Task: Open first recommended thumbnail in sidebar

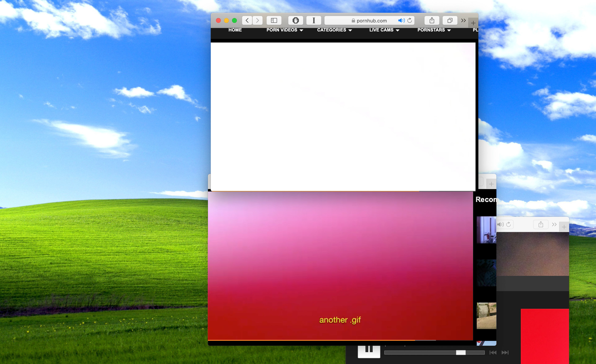Action: (x=486, y=230)
